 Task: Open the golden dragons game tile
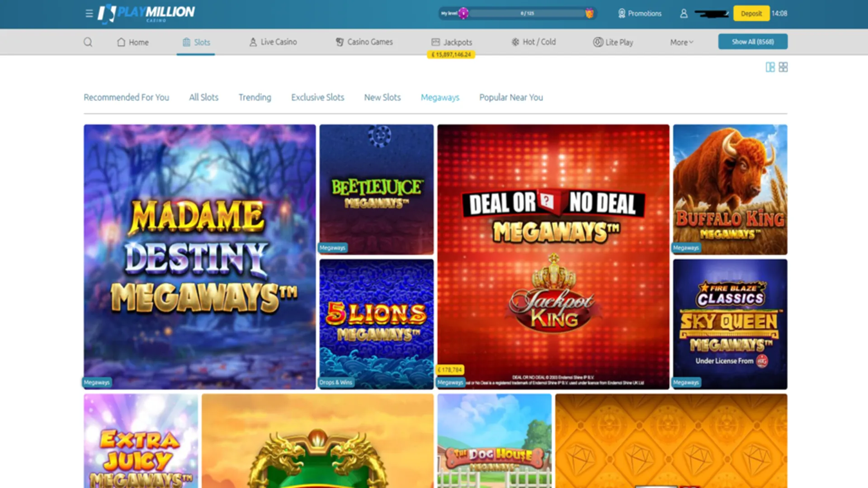(318, 441)
